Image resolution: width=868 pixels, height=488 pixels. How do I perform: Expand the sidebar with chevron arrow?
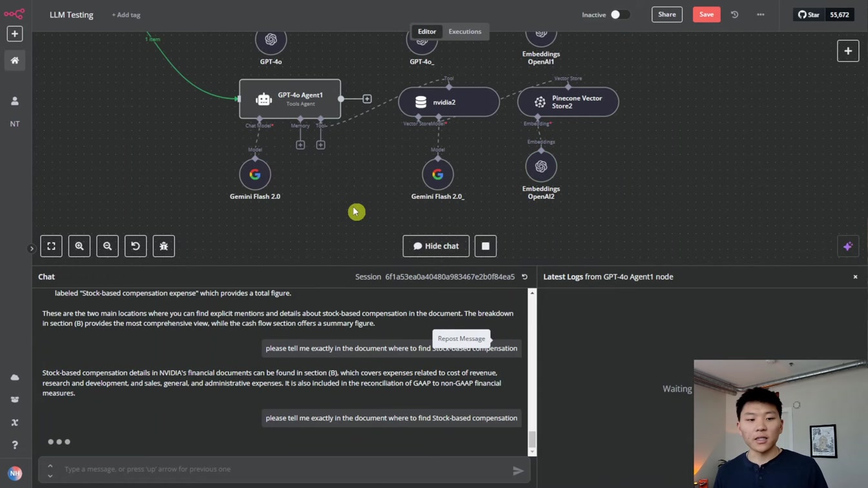pos(32,249)
